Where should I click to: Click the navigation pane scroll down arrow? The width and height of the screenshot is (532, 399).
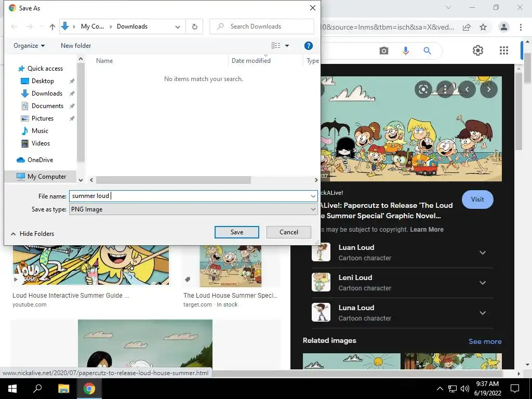coord(81,180)
